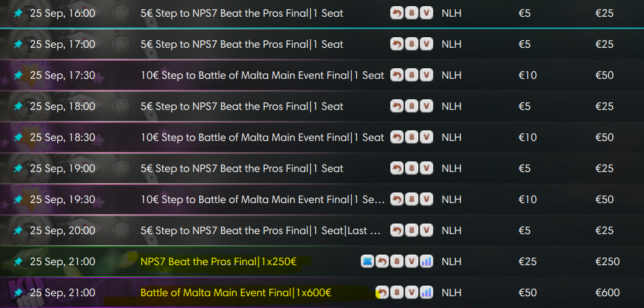
Task: Toggle the pin on the 16:00 tournament
Action: 18,13
